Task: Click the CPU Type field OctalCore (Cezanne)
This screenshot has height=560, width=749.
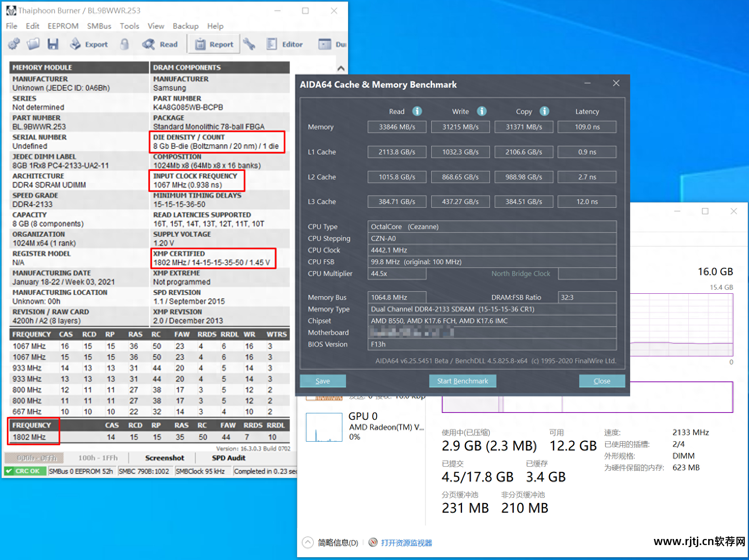Action: coord(492,227)
